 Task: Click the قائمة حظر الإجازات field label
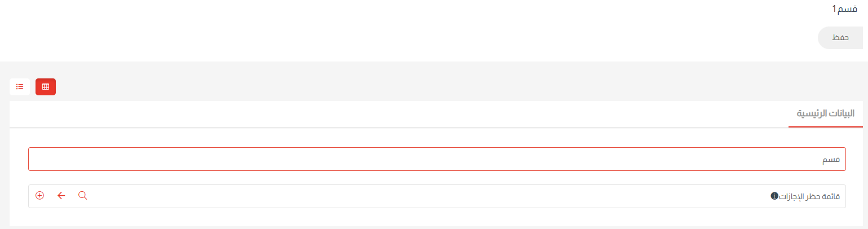click(x=809, y=196)
